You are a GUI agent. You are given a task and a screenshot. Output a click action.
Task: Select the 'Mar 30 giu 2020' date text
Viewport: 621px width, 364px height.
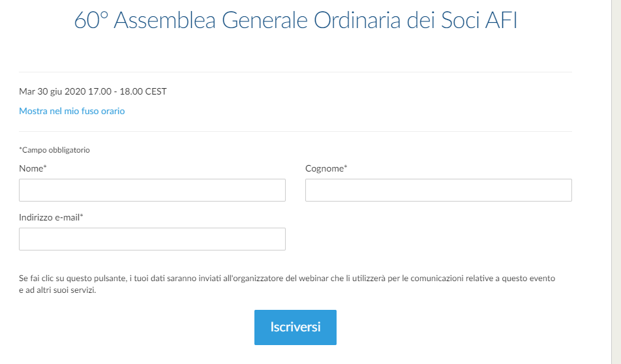pyautogui.click(x=52, y=91)
